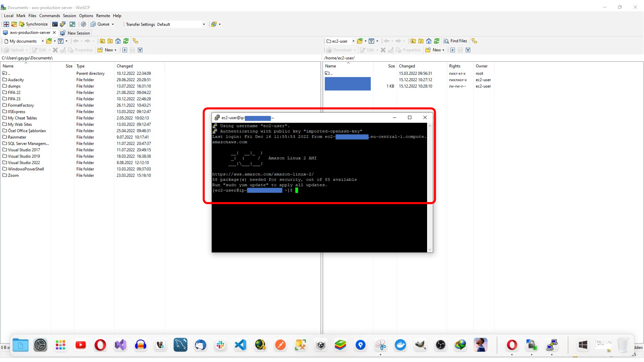Go to the remote root directory icon
The image size is (644, 362).
421,41
